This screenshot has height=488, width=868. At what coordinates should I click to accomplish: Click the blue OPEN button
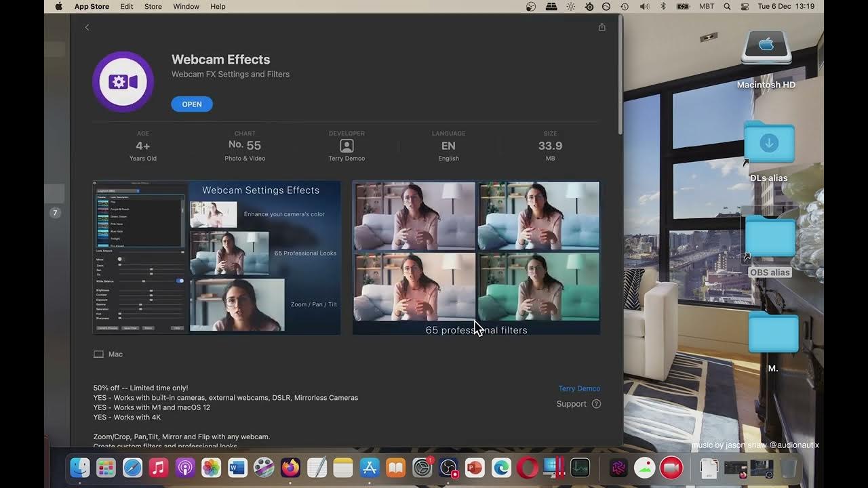192,104
